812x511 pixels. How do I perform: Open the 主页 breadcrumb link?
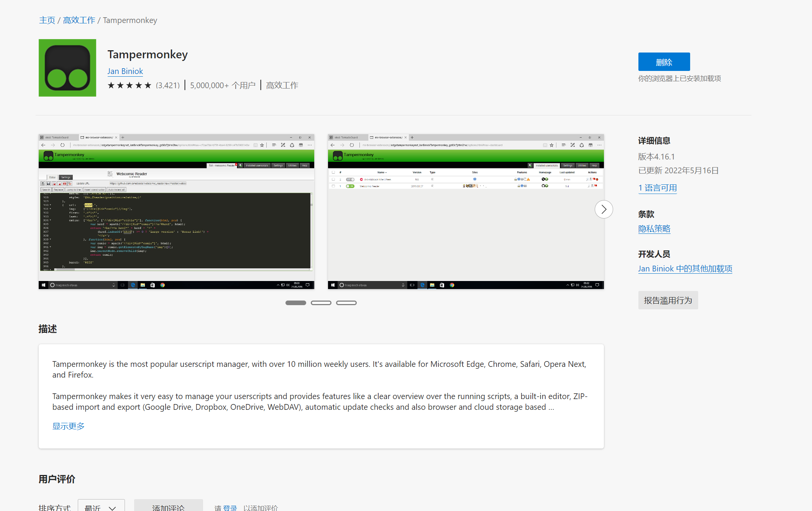click(47, 20)
